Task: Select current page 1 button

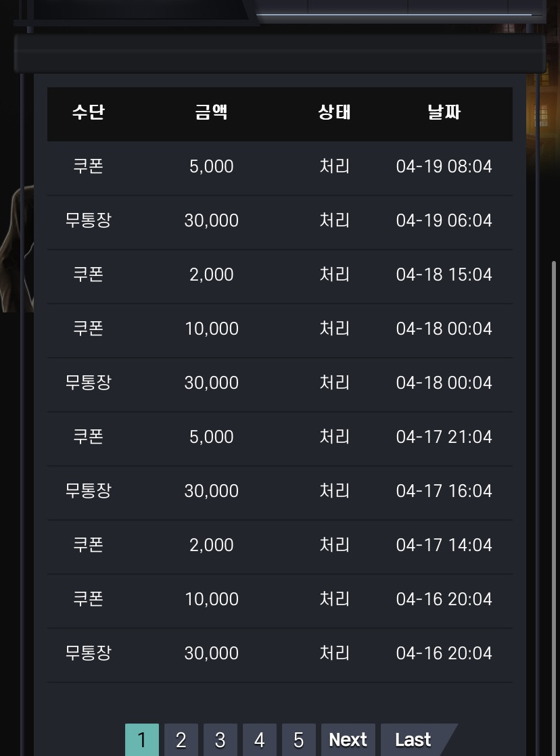Action: (142, 740)
